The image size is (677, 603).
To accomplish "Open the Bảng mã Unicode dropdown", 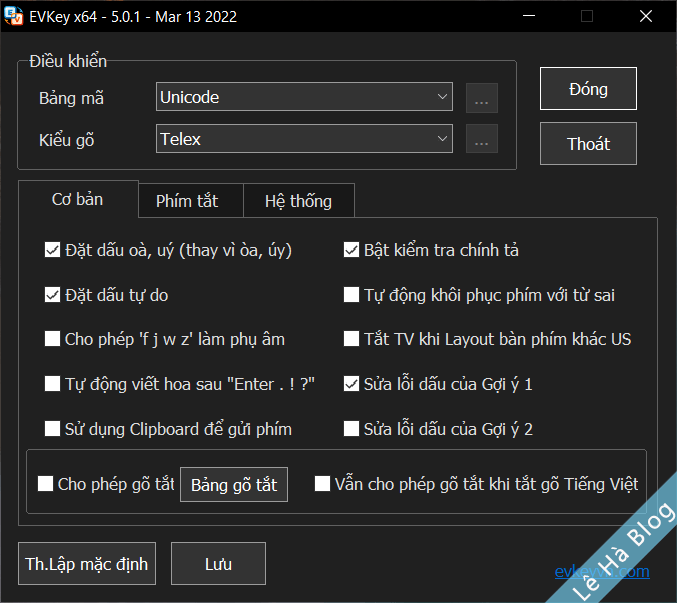I will coord(304,97).
